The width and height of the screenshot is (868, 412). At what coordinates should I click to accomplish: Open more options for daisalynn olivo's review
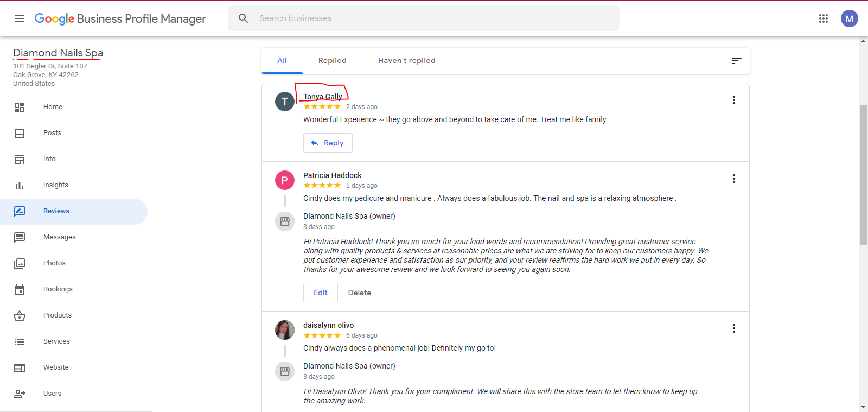click(734, 328)
